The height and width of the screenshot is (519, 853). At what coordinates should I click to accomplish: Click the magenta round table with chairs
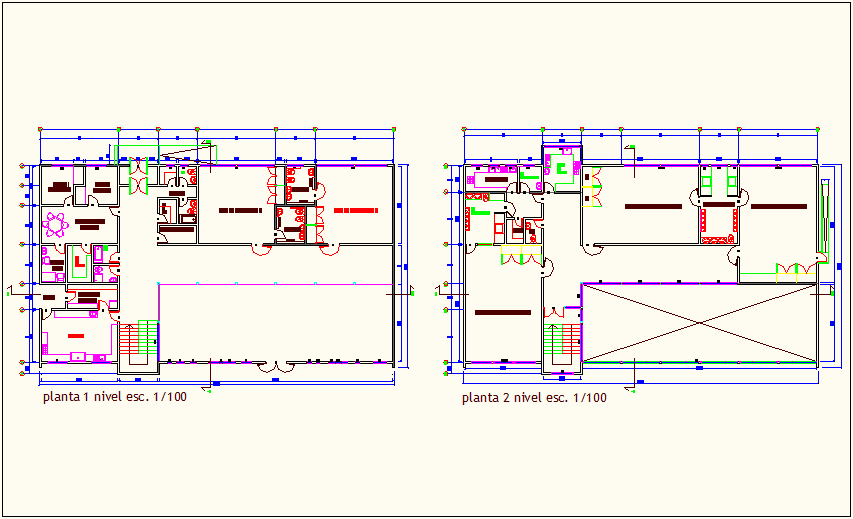pyautogui.click(x=55, y=225)
